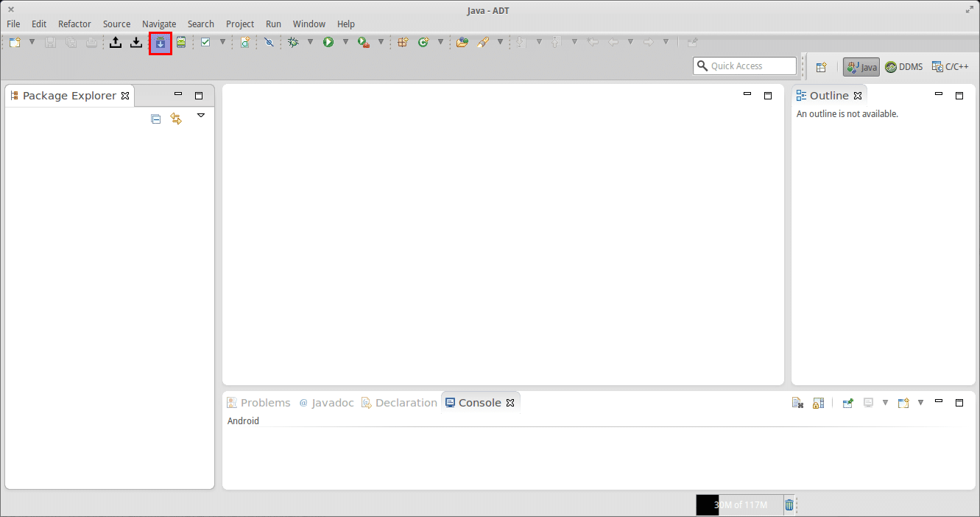Create a New Java Package
Image resolution: width=980 pixels, height=517 pixels.
[x=403, y=43]
